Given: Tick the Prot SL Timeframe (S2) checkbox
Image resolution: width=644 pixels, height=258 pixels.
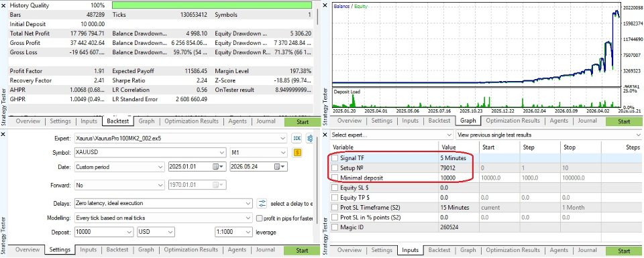Looking at the screenshot, I should (335, 207).
